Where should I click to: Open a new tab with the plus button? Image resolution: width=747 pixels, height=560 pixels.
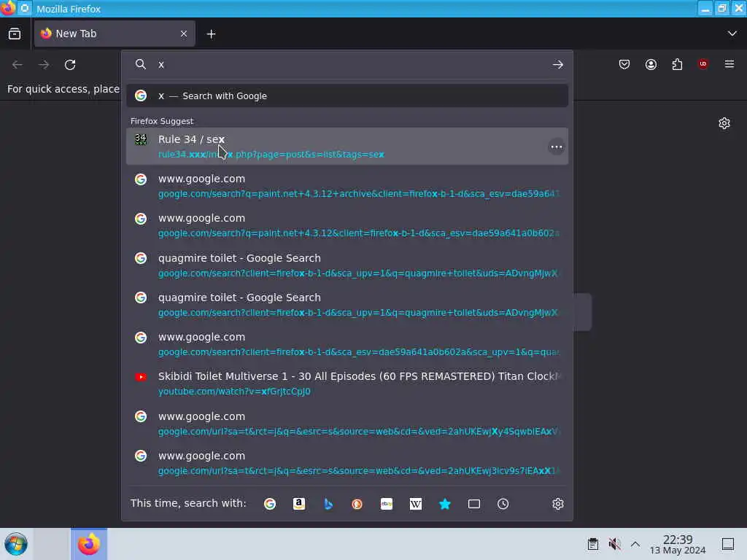click(x=211, y=34)
